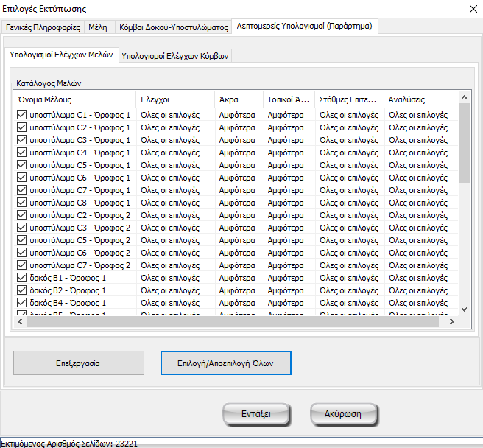This screenshot has width=483, height=448.
Task: Toggle checkbox for δοκός B1 - Όροφος 1
Action: tap(21, 278)
